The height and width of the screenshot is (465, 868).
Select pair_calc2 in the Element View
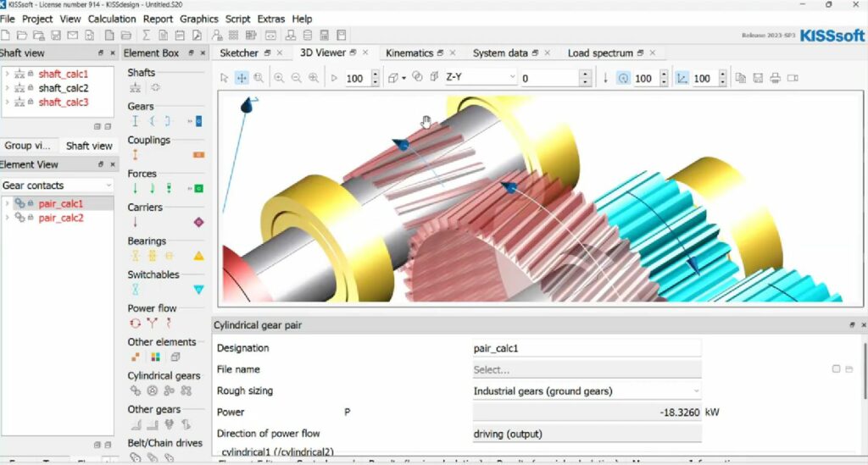click(60, 218)
